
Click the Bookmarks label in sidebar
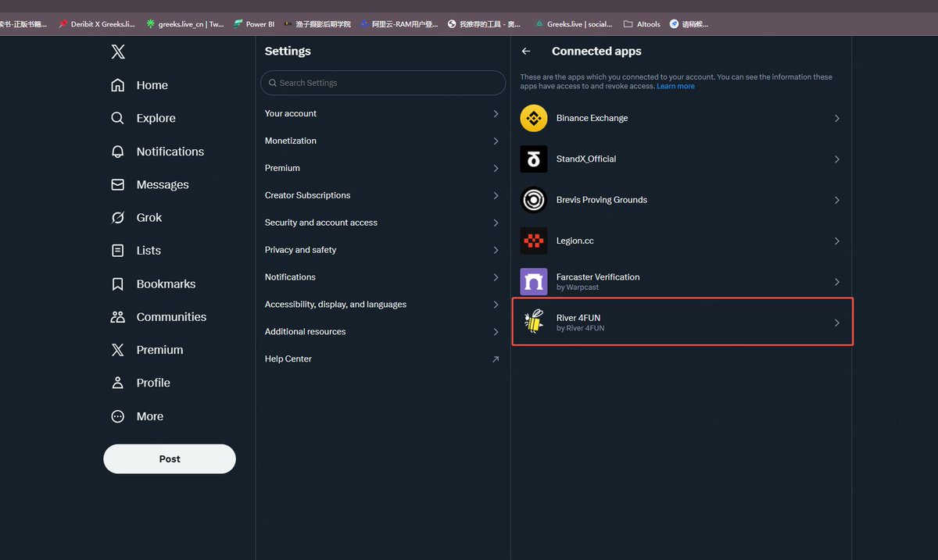click(166, 284)
